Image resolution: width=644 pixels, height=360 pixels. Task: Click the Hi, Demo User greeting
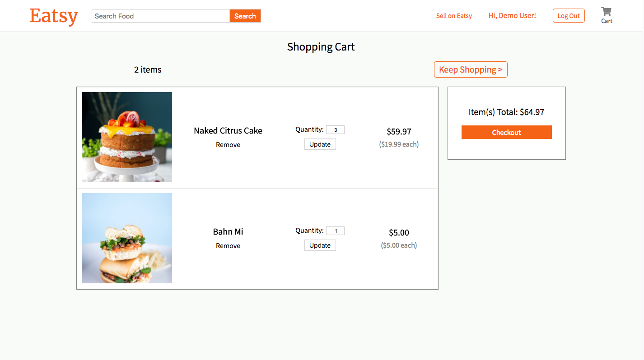pyautogui.click(x=512, y=15)
